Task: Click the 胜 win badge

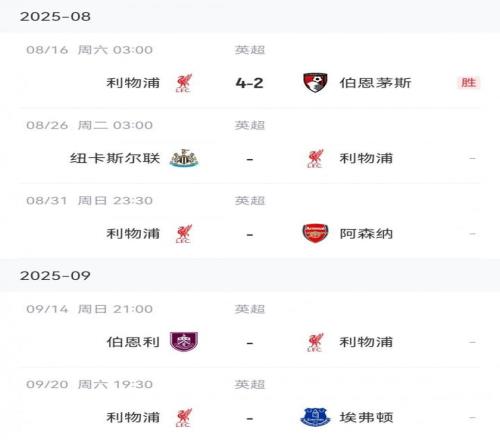Action: (469, 82)
